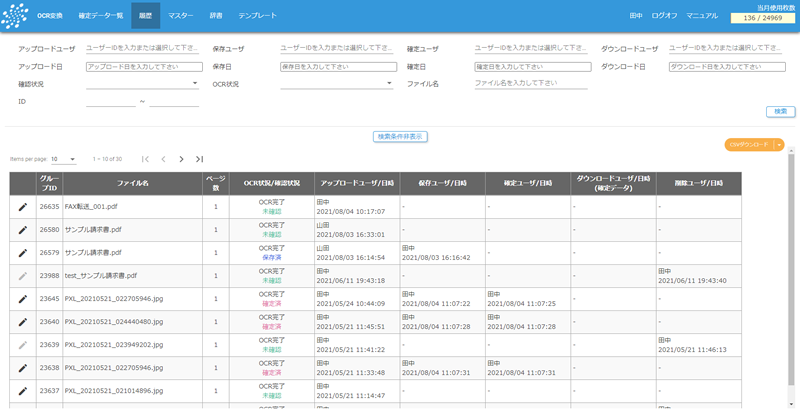
Task: Open the OCR状況 dropdown filter
Action: (337, 84)
